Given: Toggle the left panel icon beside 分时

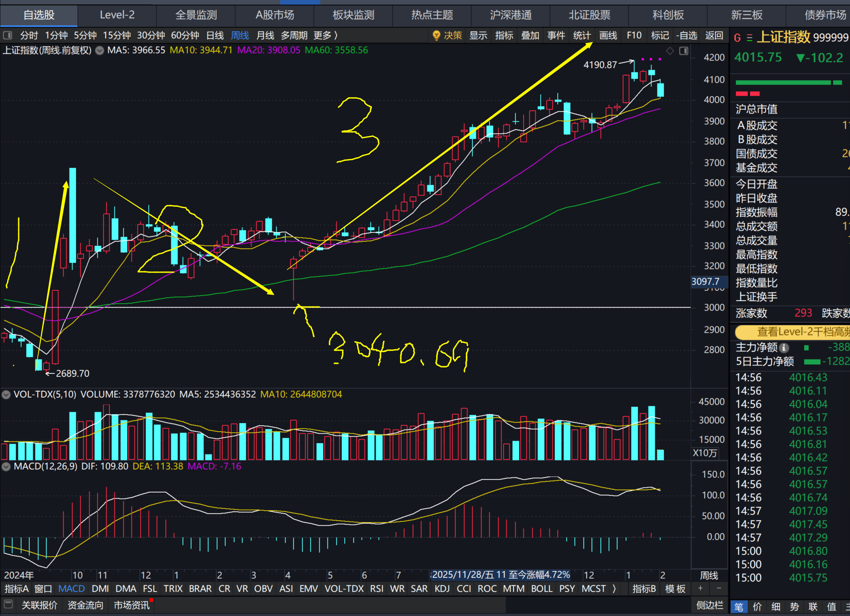Looking at the screenshot, I should click(8, 36).
